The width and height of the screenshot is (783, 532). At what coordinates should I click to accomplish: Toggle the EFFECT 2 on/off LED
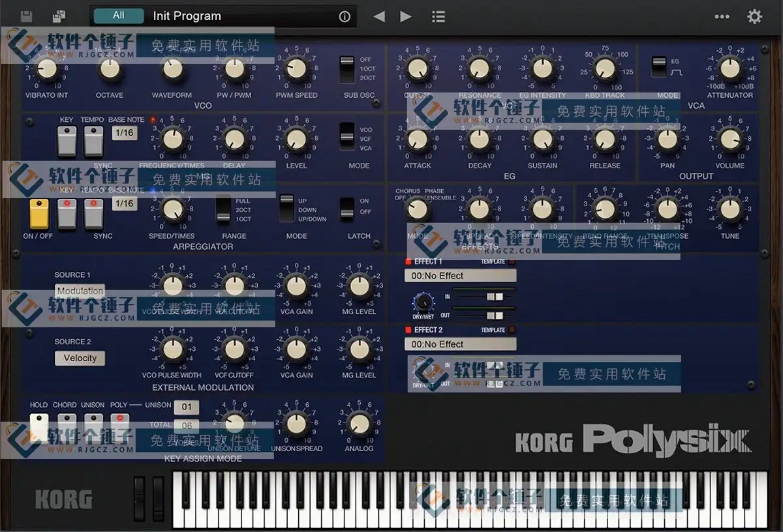(x=408, y=330)
